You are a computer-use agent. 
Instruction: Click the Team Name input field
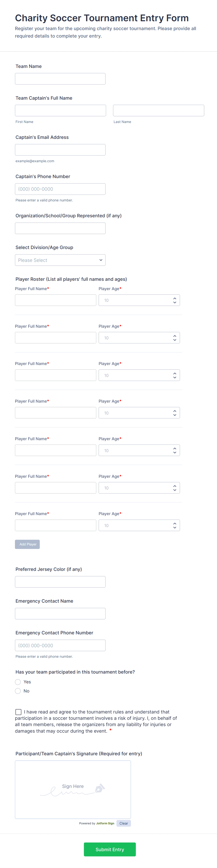[x=60, y=79]
